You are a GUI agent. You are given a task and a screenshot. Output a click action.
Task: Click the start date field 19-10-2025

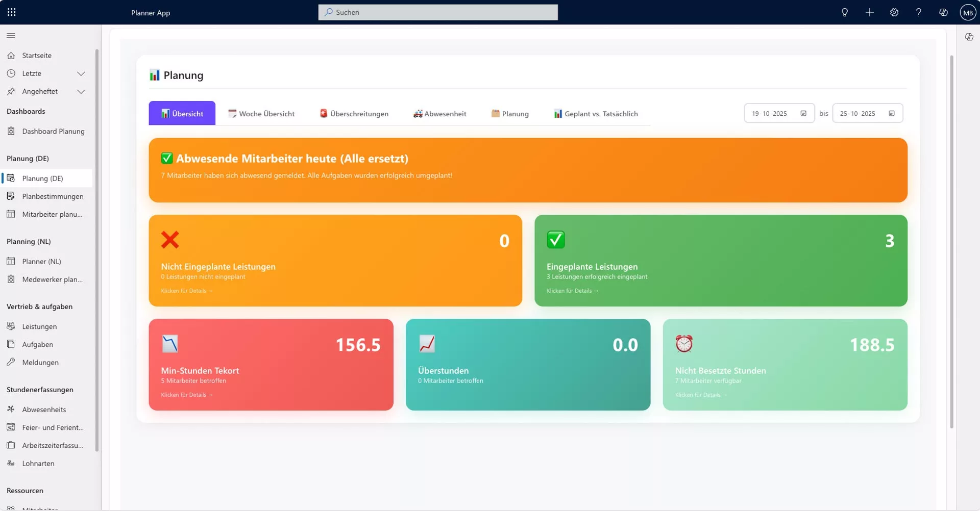[x=779, y=113]
